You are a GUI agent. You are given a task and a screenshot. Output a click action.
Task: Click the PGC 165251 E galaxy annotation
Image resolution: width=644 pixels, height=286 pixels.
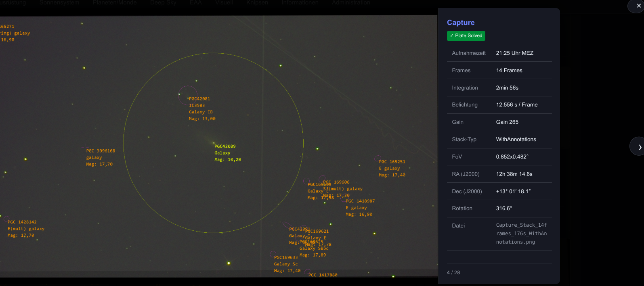tap(392, 168)
